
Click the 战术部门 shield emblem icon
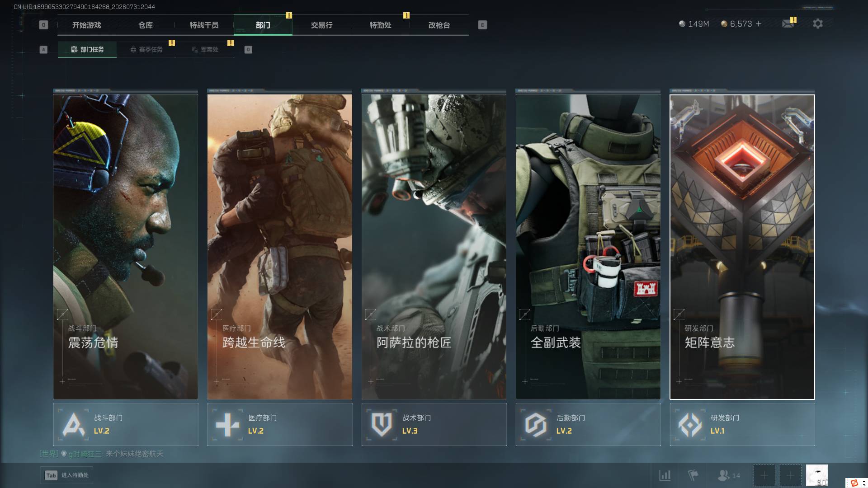coord(382,425)
